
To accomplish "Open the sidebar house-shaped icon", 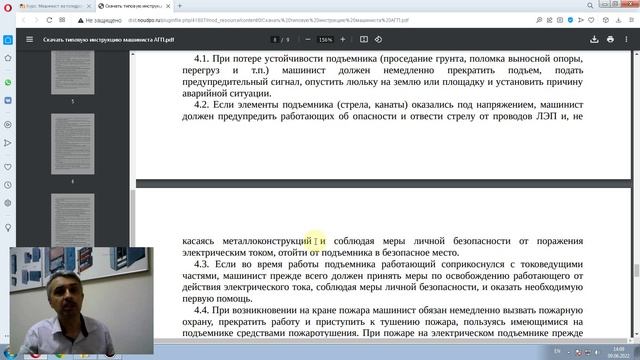I will point(8,58).
